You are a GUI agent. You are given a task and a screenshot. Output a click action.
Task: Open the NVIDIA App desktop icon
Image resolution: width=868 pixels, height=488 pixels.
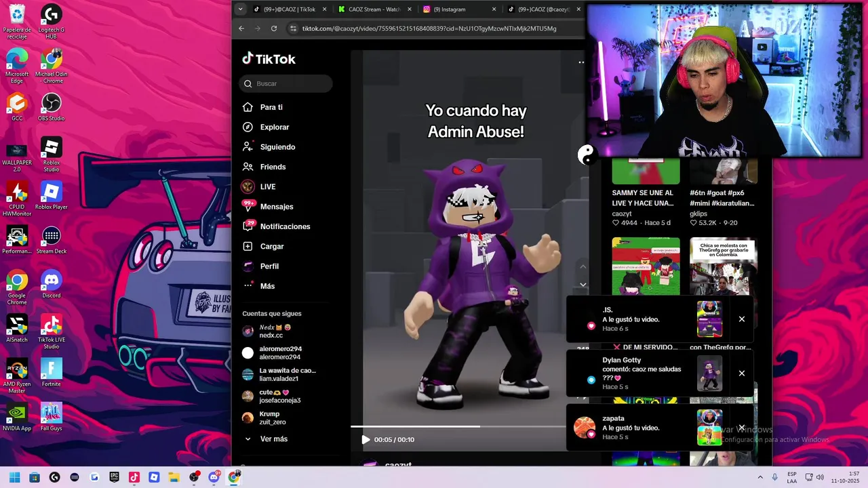click(x=17, y=418)
